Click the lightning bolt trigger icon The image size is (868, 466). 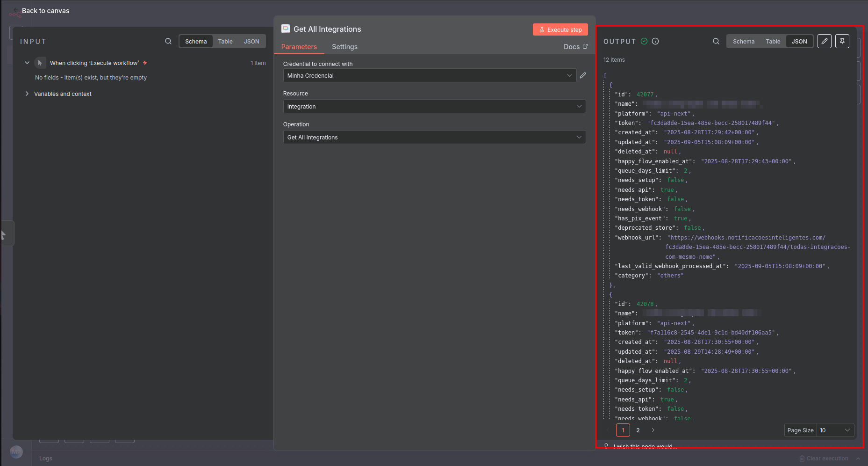pos(145,63)
